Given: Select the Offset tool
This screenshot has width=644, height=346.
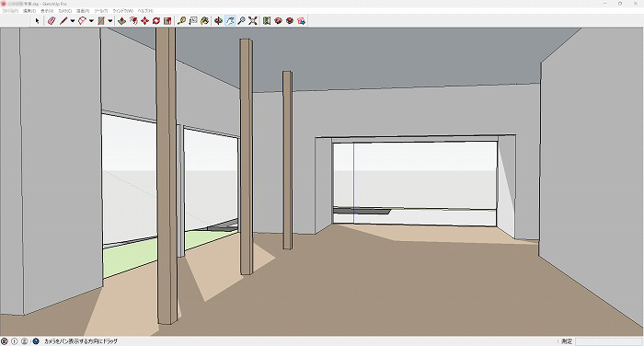Looking at the screenshot, I should tap(133, 20).
